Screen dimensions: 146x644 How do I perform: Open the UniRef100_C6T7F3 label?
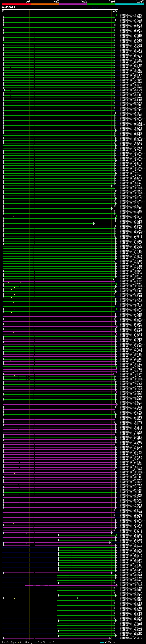tap(131, 50)
